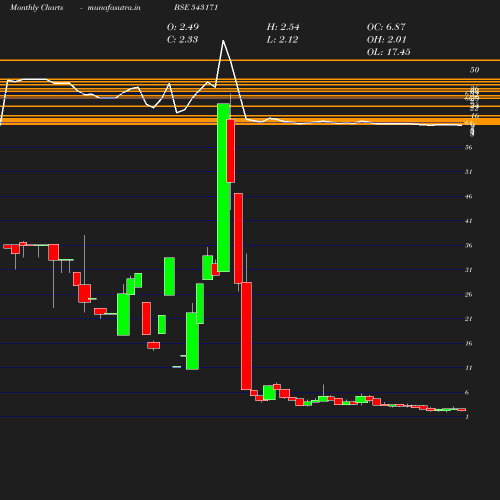Click the price axis label 11
Image resolution: width=500 pixels, height=500 pixels.
(x=468, y=368)
